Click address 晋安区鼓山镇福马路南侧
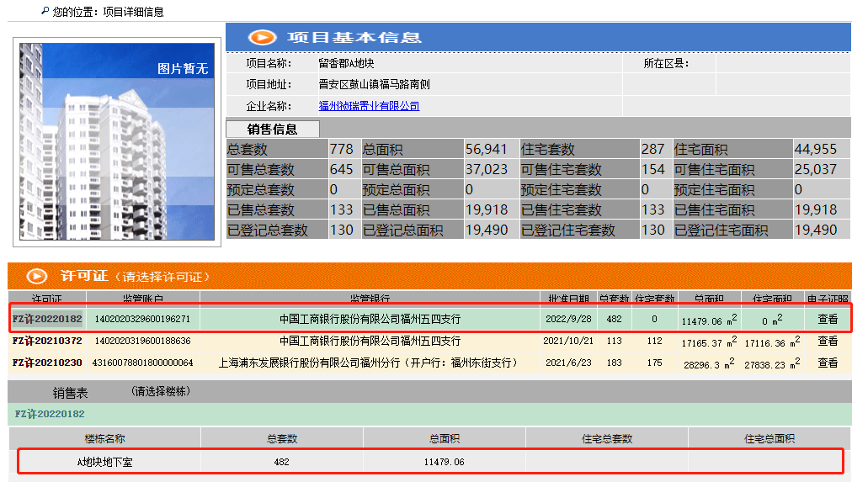Image resolution: width=868 pixels, height=482 pixels. 374,84
